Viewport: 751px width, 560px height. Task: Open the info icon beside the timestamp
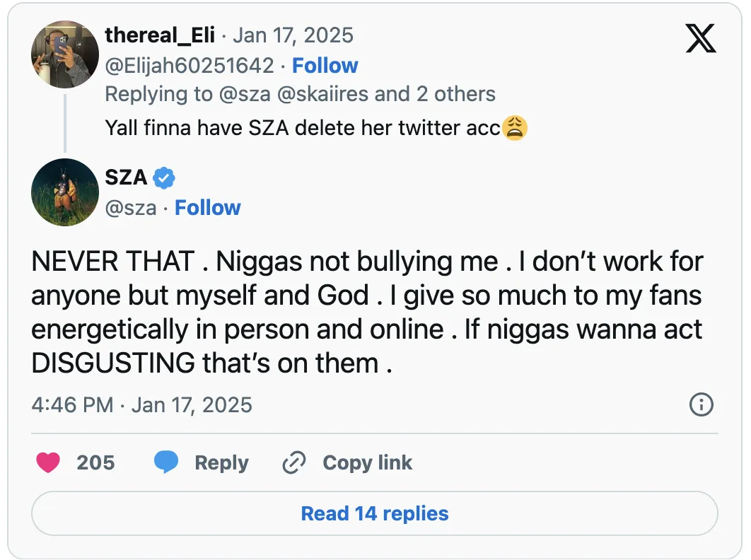(701, 404)
